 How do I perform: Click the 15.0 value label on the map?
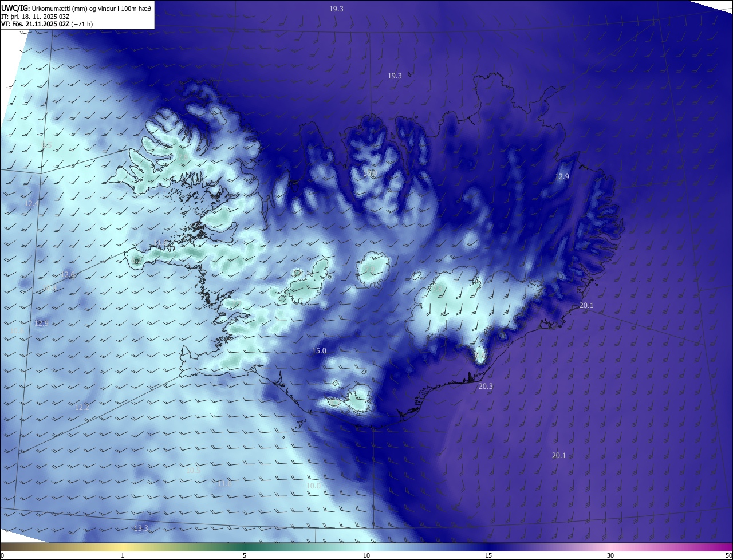[319, 351]
